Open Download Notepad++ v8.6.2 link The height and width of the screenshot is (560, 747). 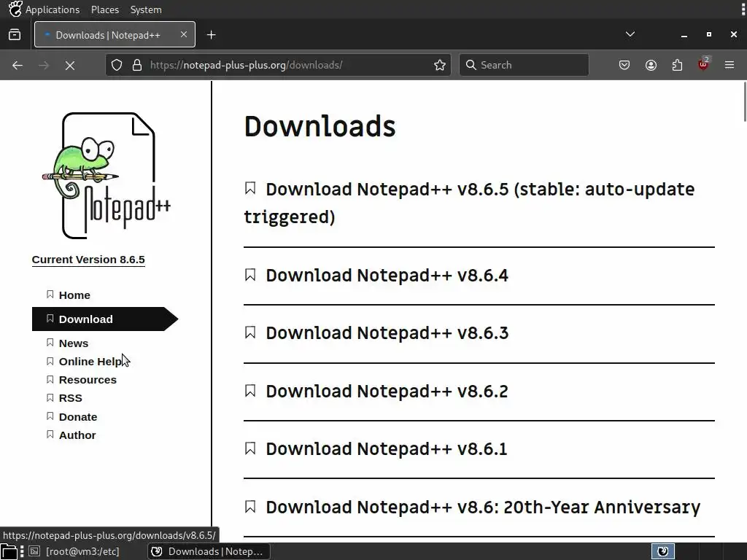pyautogui.click(x=387, y=392)
